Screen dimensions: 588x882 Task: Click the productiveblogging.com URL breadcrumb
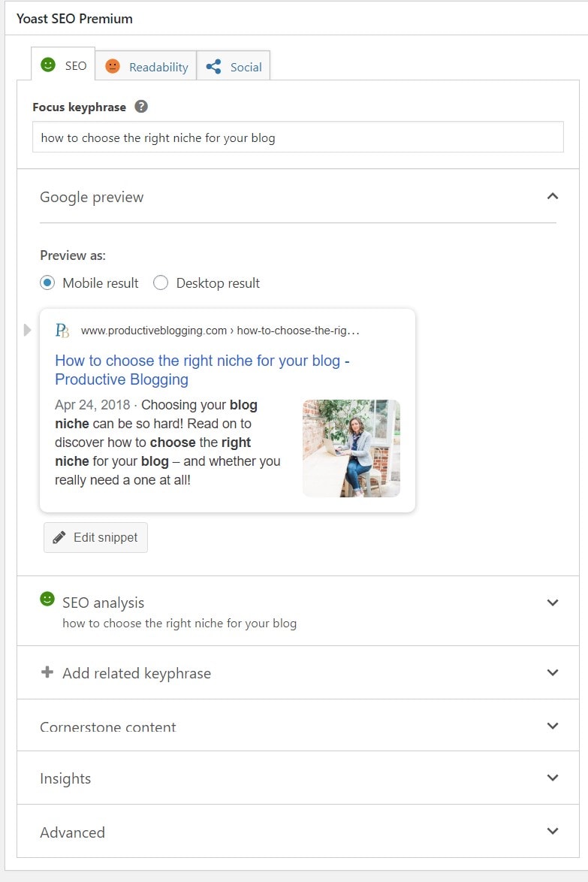click(220, 331)
